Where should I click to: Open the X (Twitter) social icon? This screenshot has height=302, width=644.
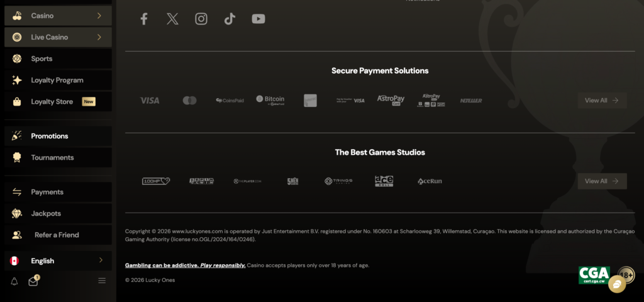pos(172,19)
